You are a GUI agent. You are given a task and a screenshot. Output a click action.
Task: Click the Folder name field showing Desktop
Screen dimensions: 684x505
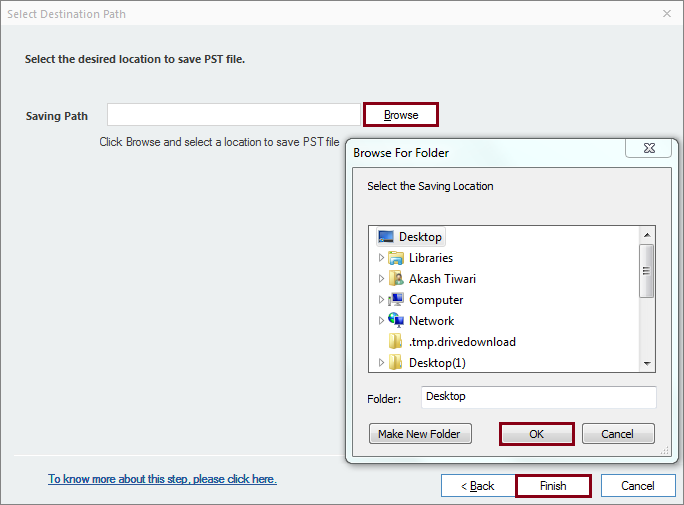point(539,397)
